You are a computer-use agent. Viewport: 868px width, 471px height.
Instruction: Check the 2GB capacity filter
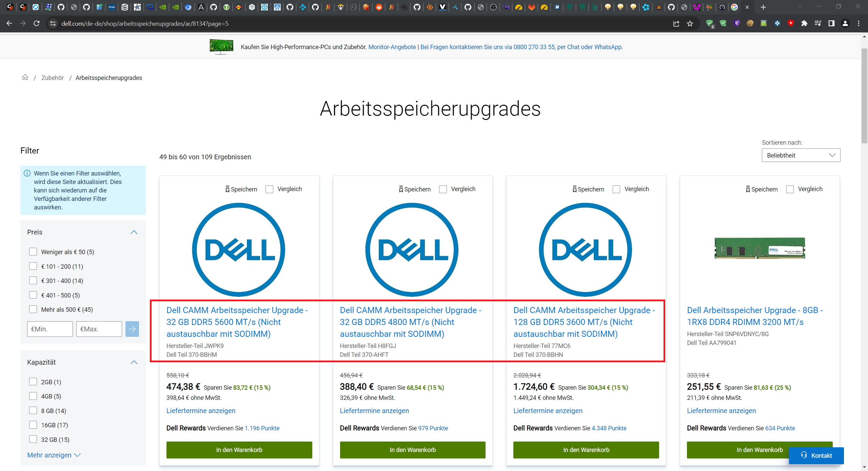pos(33,382)
